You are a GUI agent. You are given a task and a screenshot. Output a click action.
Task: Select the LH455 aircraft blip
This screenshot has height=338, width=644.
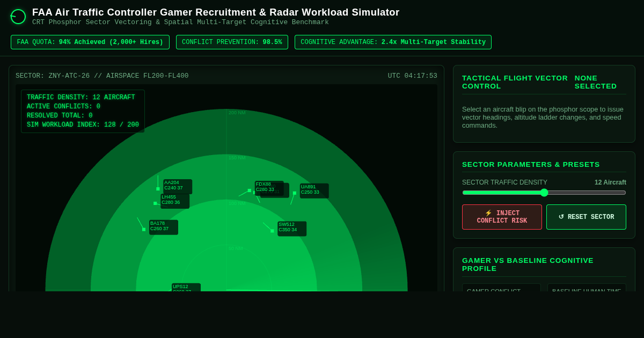tap(155, 203)
